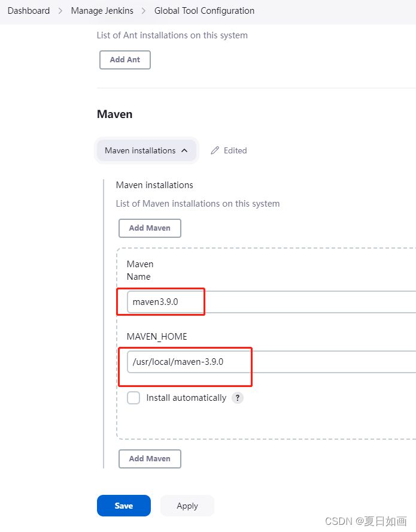
Task: Enable the Install automatically checkbox
Action: [x=133, y=397]
